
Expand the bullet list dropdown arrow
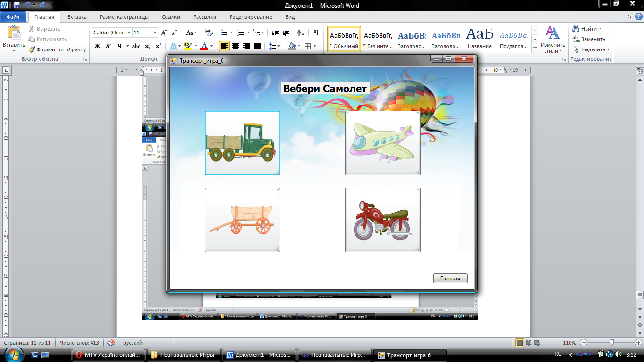[232, 33]
